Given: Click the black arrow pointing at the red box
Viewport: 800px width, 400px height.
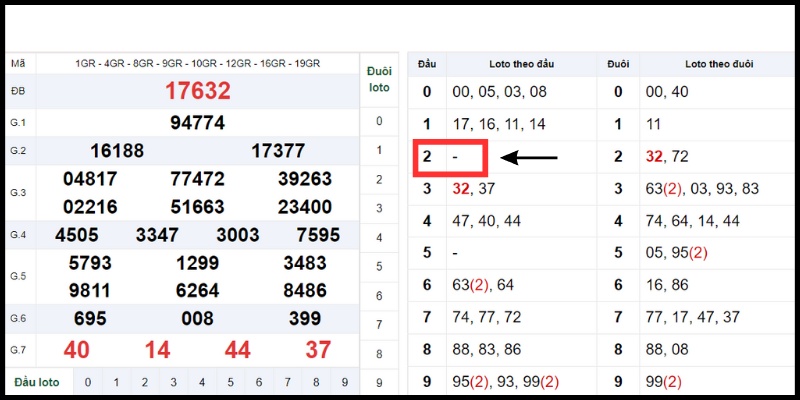Looking at the screenshot, I should pyautogui.click(x=529, y=157).
